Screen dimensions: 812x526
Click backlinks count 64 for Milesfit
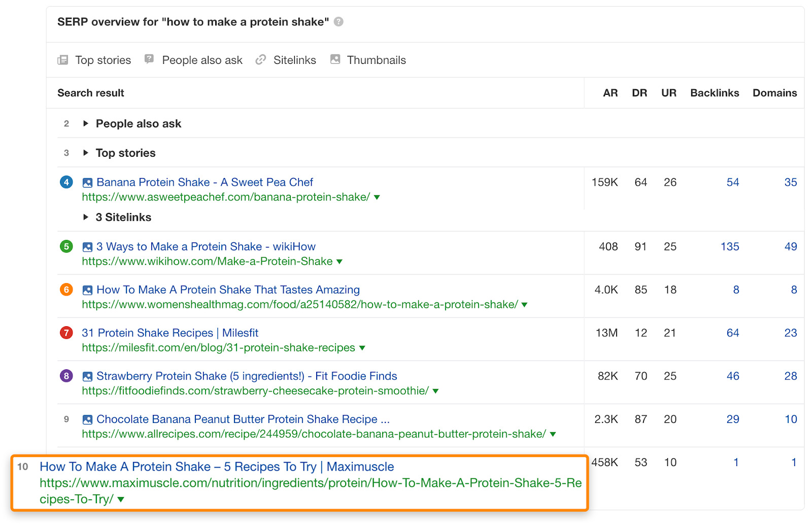(x=733, y=333)
